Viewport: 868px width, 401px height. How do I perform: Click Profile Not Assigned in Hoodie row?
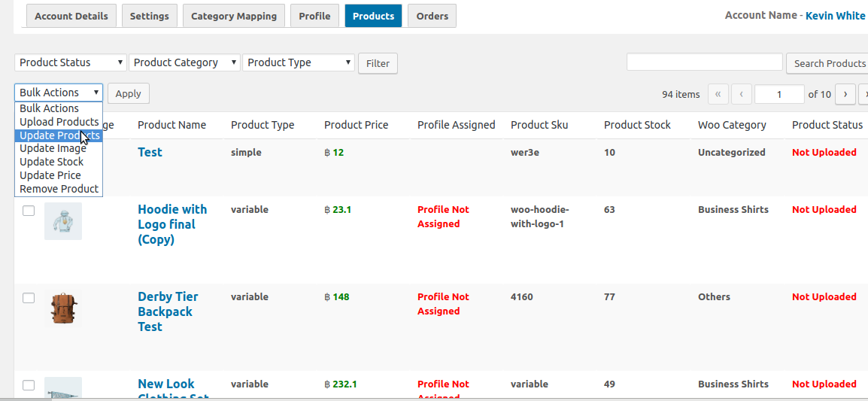(x=443, y=217)
